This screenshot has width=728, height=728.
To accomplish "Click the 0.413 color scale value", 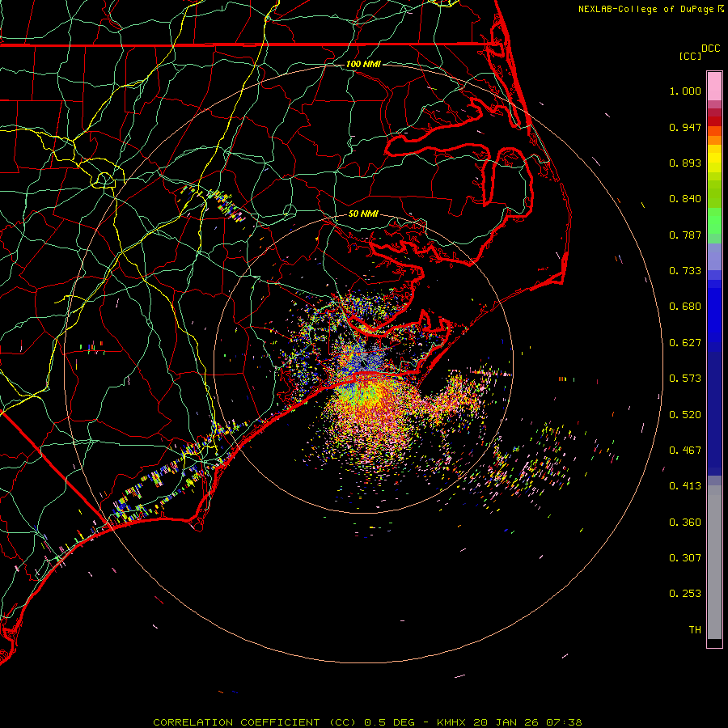I will pos(685,486).
